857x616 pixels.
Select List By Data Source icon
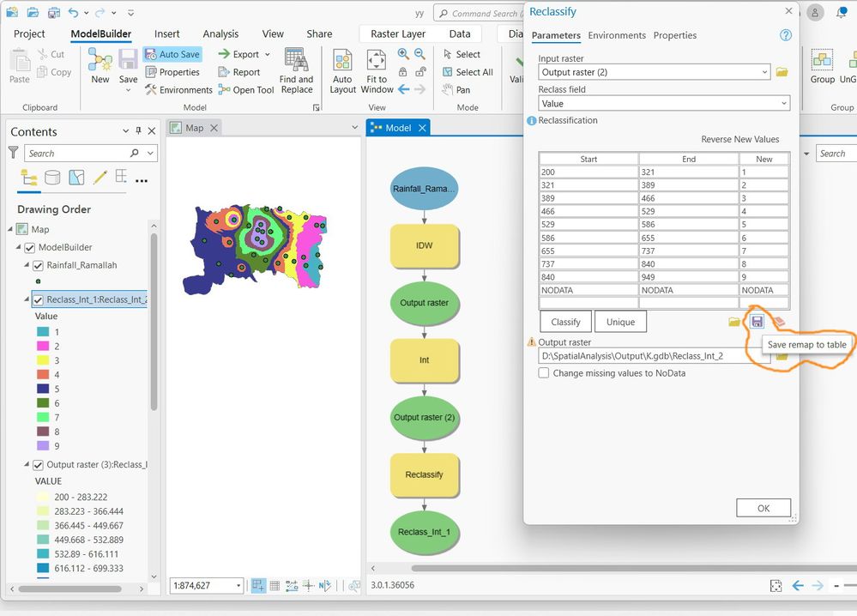tap(52, 177)
